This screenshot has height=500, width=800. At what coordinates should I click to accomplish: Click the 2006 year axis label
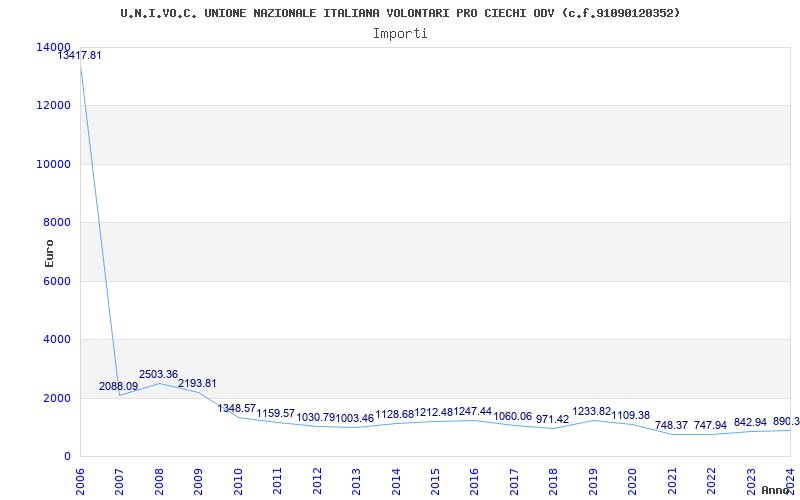80,482
